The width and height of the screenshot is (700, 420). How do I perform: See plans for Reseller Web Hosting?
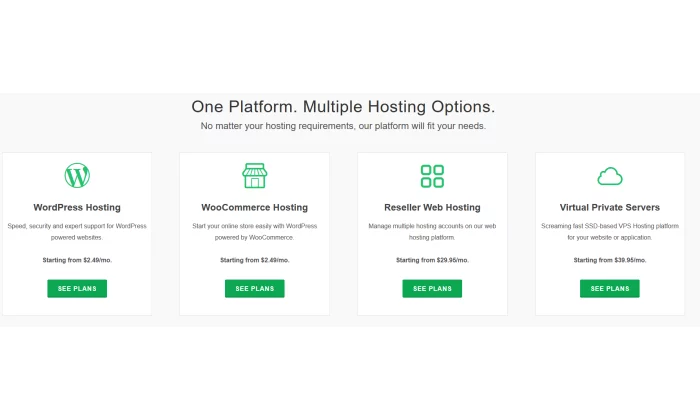coord(432,289)
